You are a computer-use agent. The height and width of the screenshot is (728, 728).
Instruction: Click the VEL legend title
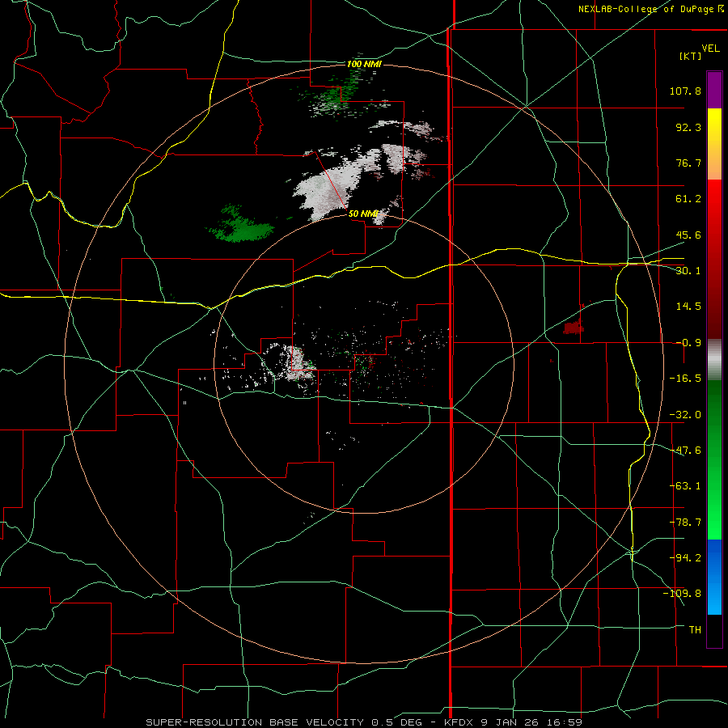(710, 49)
